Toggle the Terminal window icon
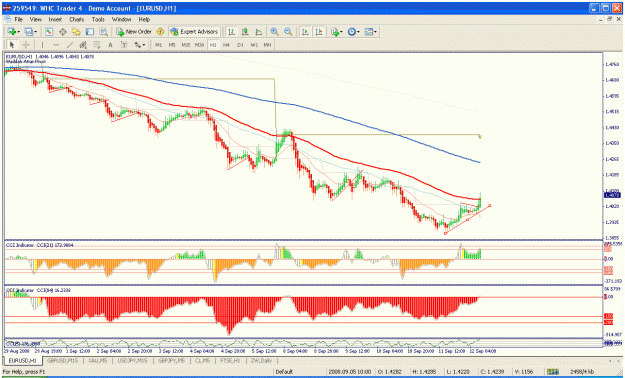This screenshot has width=625, height=378. (90, 32)
